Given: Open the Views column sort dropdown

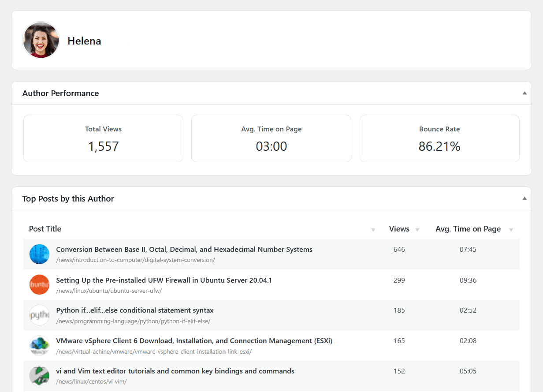Looking at the screenshot, I should [x=416, y=230].
